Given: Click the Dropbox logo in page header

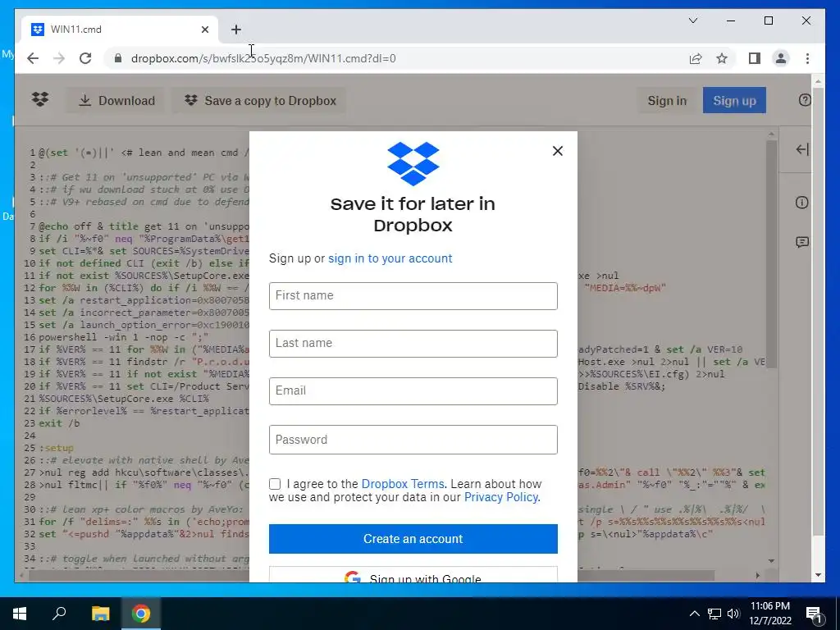Looking at the screenshot, I should point(40,99).
